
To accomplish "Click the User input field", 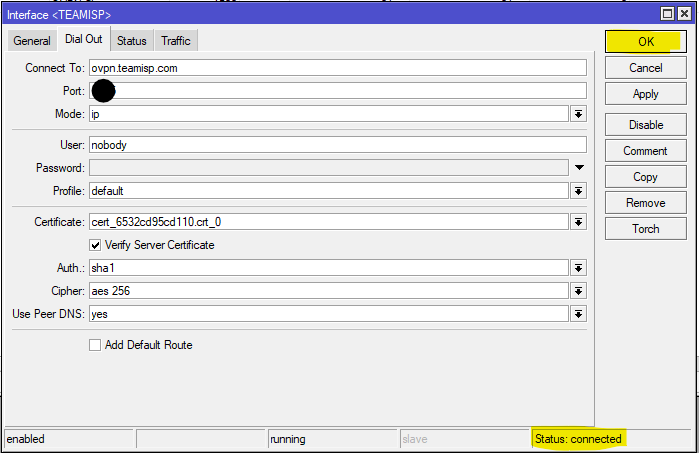I will [x=337, y=145].
